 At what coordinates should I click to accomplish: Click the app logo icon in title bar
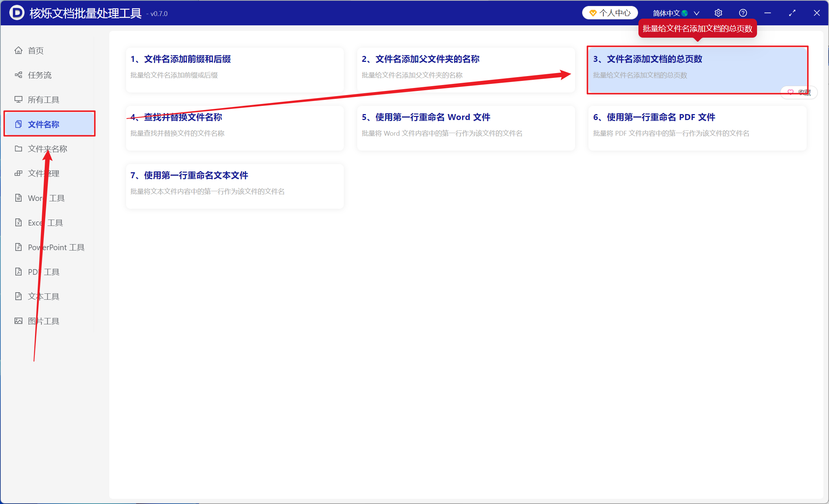coord(17,13)
